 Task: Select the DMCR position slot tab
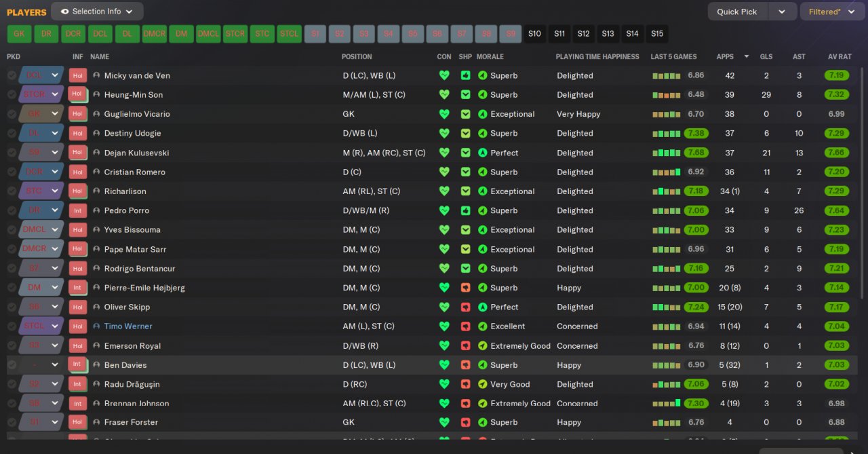[154, 33]
